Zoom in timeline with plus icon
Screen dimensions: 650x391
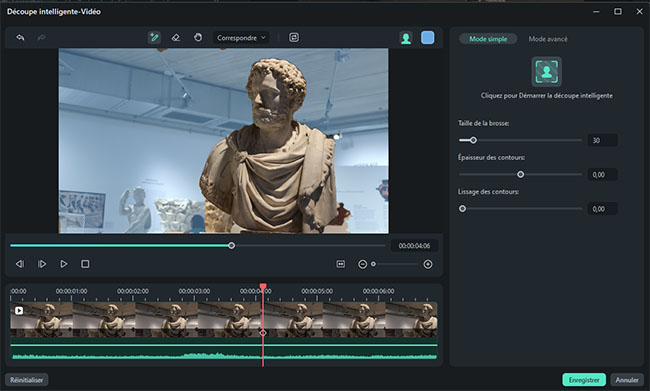tap(428, 264)
